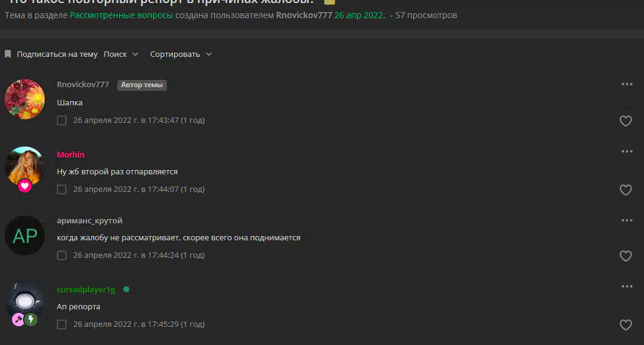Image resolution: width=644 pixels, height=345 pixels.
Task: Tick the checkbox on Rnovickov777's post
Action: pyautogui.click(x=62, y=120)
